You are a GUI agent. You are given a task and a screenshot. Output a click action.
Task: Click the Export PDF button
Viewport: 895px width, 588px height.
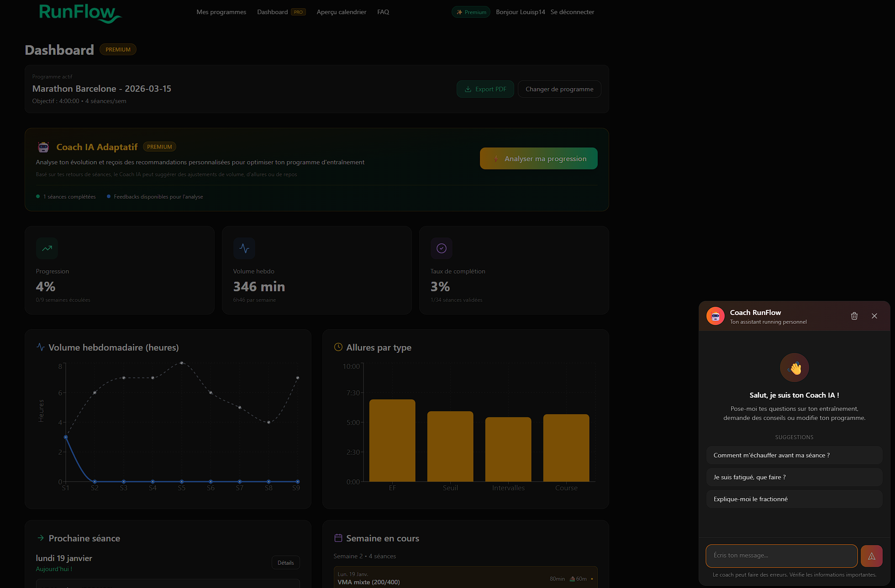485,89
